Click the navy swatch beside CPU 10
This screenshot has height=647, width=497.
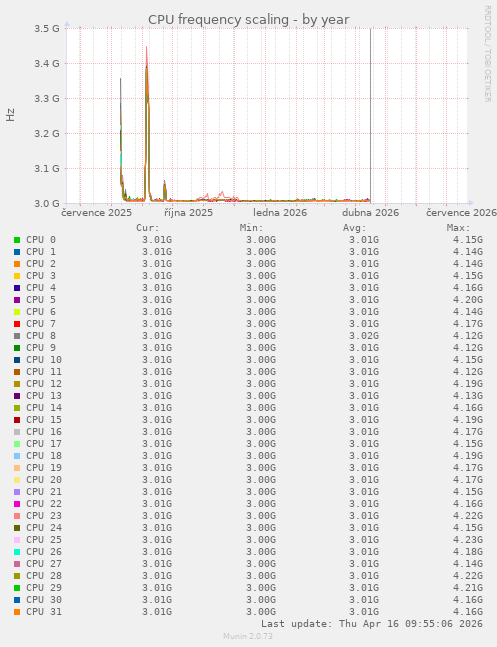click(17, 359)
